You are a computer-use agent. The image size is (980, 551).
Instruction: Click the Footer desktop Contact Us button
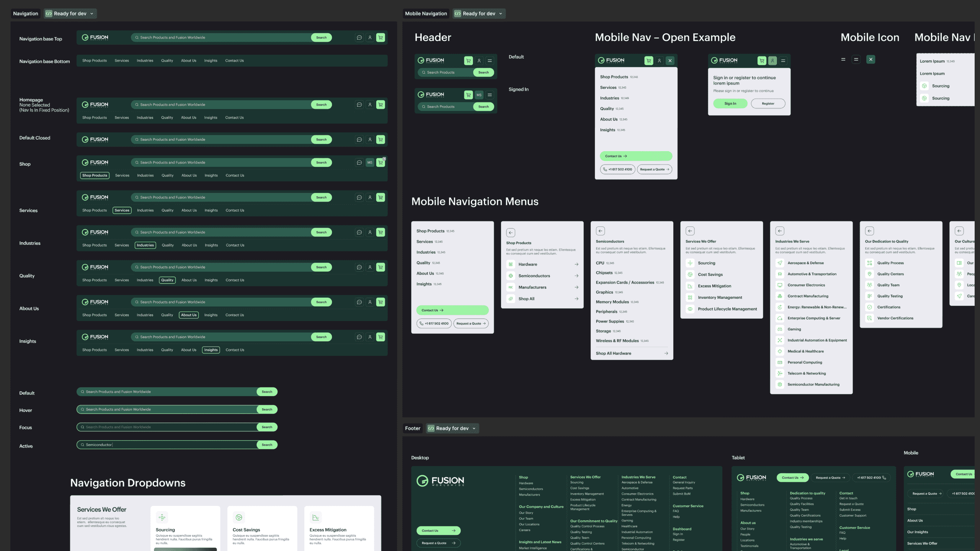[438, 530]
